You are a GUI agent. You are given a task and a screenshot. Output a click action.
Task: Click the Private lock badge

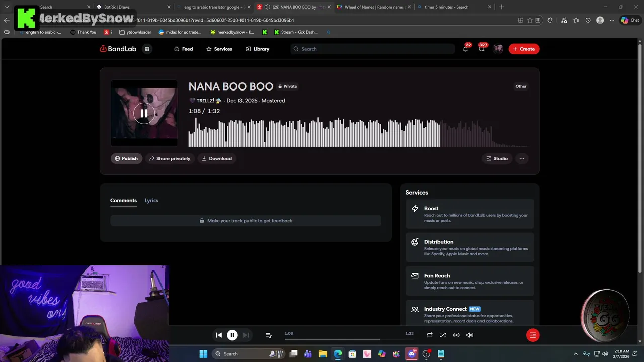click(x=288, y=86)
